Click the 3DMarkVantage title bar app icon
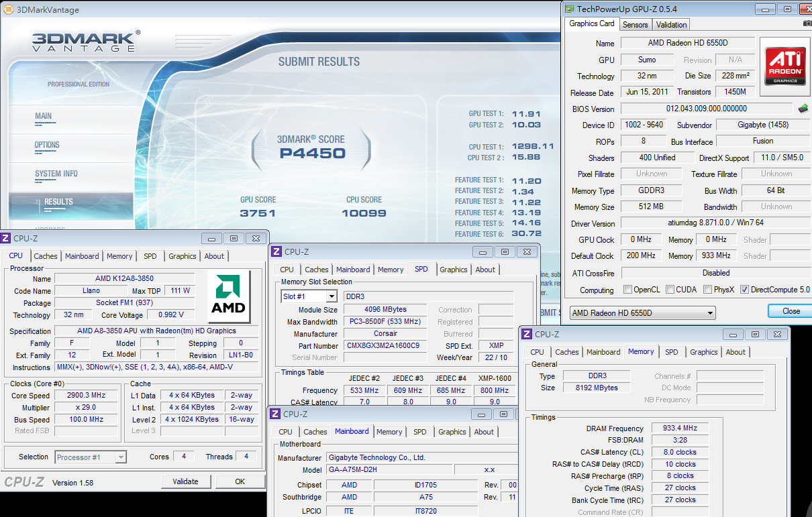The image size is (812, 517). [8, 9]
